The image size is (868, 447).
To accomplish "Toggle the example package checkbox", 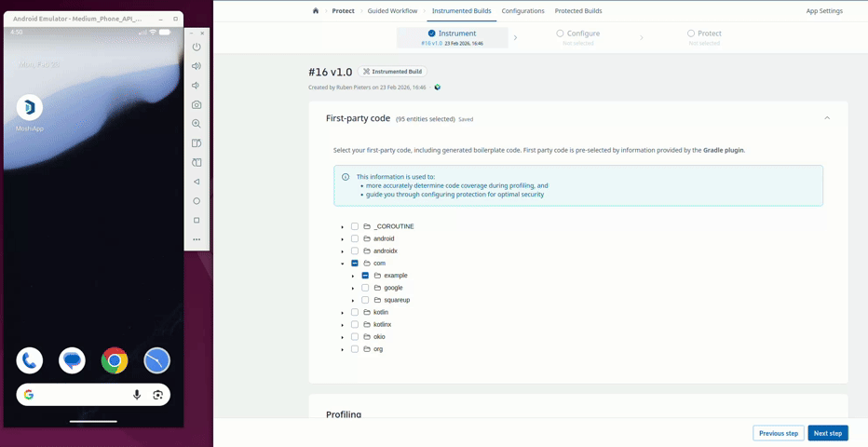I will [365, 276].
